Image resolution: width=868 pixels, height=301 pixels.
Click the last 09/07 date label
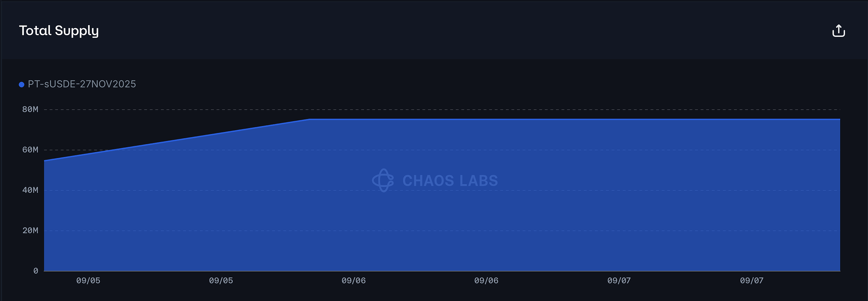(x=752, y=281)
